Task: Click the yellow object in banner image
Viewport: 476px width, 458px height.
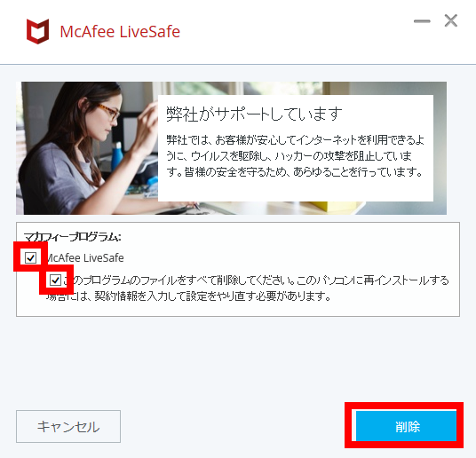Action: coord(336,208)
